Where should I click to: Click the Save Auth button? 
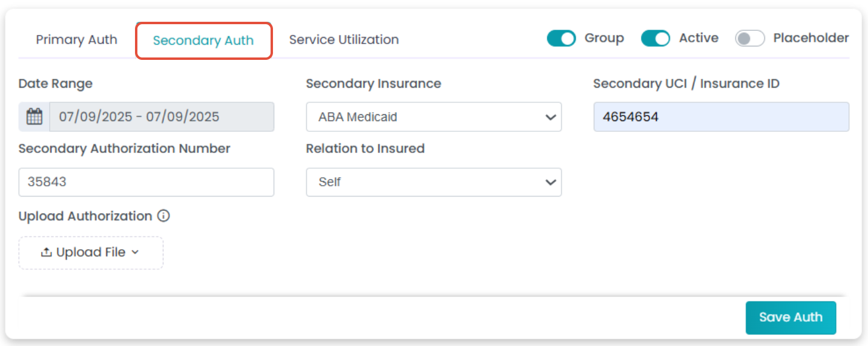coord(791,318)
